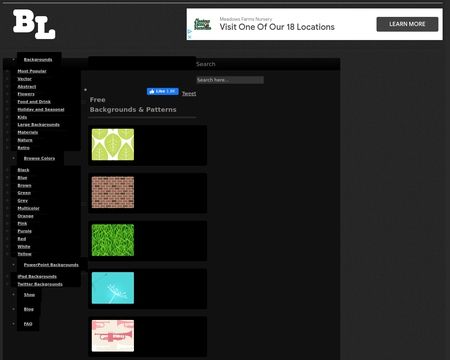Image resolution: width=450 pixels, height=360 pixels.
Task: Go to Food and Drink backgrounds
Action: [x=34, y=102]
